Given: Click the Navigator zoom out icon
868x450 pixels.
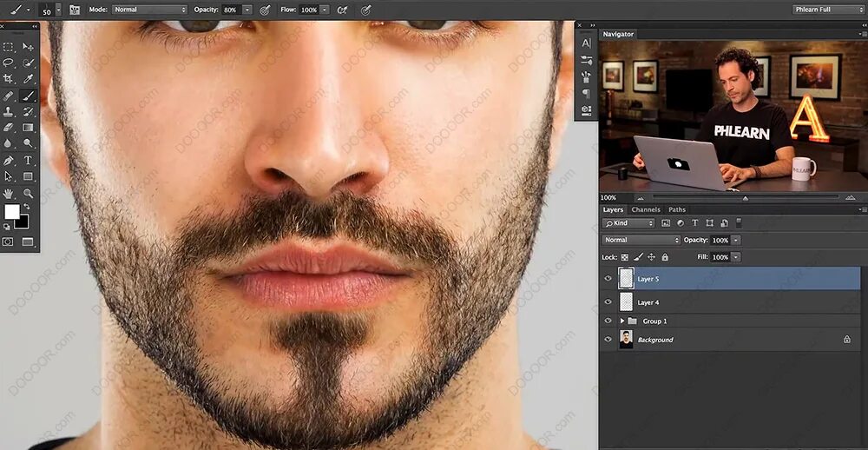Looking at the screenshot, I should click(641, 198).
